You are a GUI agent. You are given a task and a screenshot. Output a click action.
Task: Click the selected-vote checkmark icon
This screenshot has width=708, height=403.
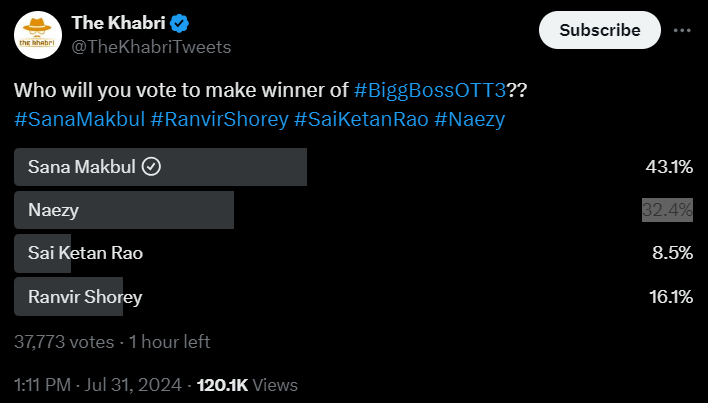click(152, 167)
